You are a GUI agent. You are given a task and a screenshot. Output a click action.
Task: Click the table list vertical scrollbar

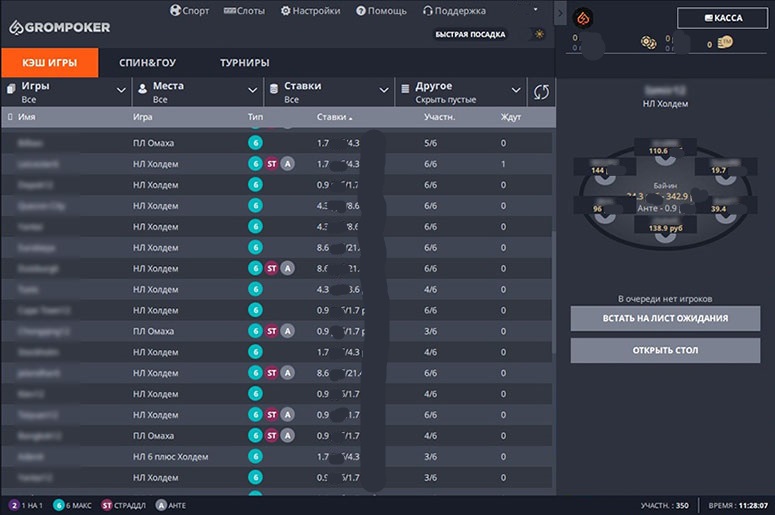554,293
